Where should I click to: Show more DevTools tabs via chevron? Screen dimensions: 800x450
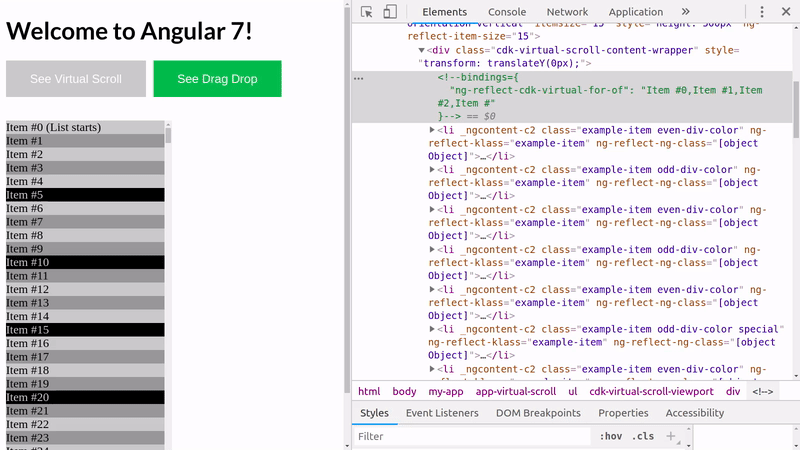pos(686,12)
